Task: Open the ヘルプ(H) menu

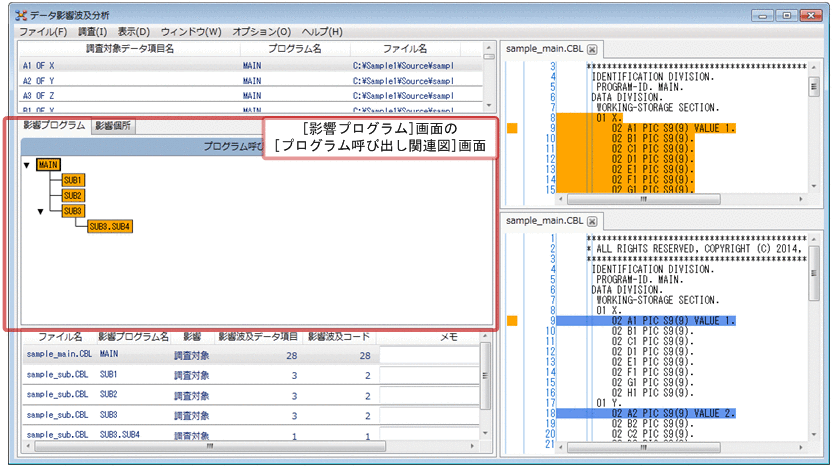Action: [322, 32]
